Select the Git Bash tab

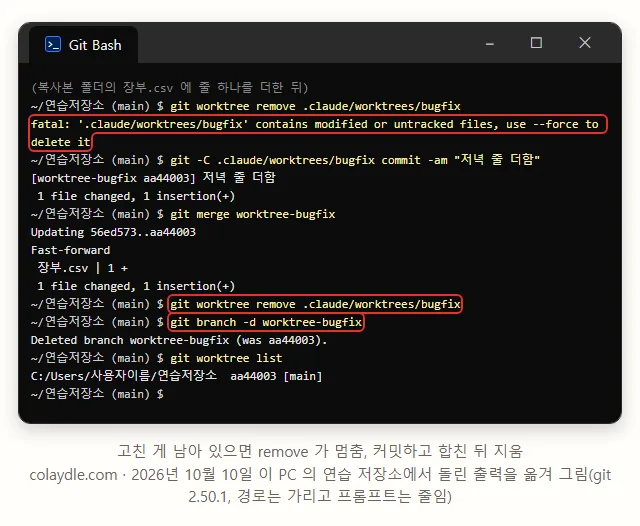83,45
